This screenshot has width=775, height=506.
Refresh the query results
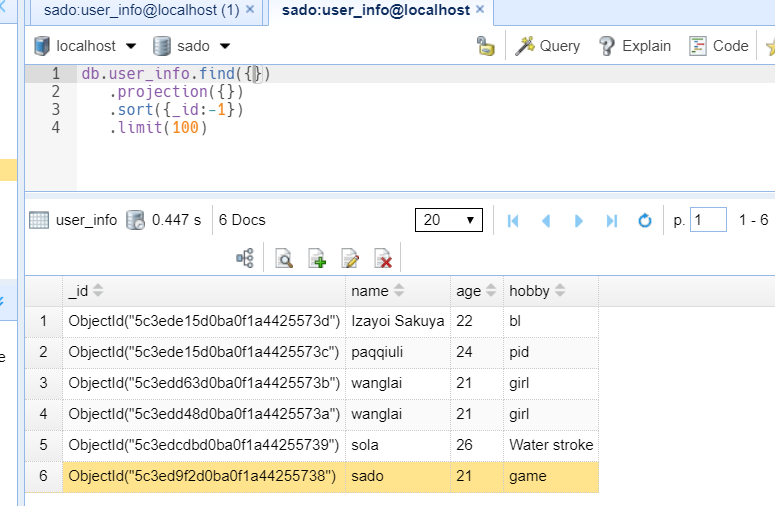coord(645,220)
